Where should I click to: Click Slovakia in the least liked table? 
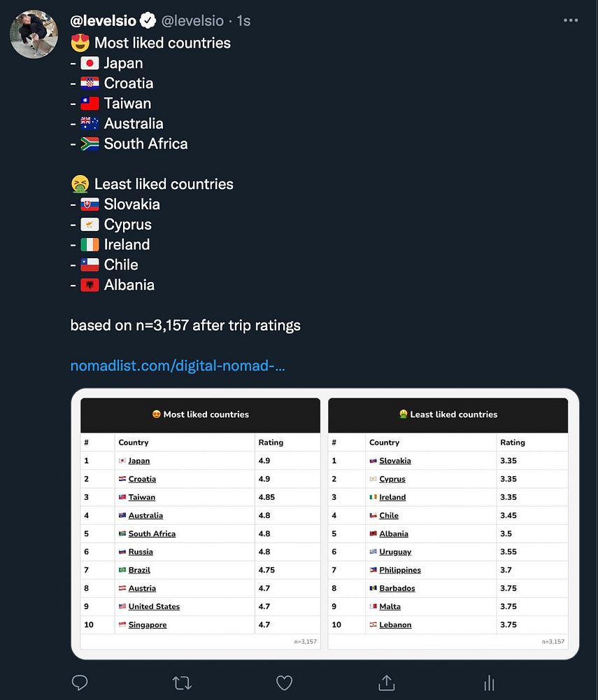click(395, 461)
